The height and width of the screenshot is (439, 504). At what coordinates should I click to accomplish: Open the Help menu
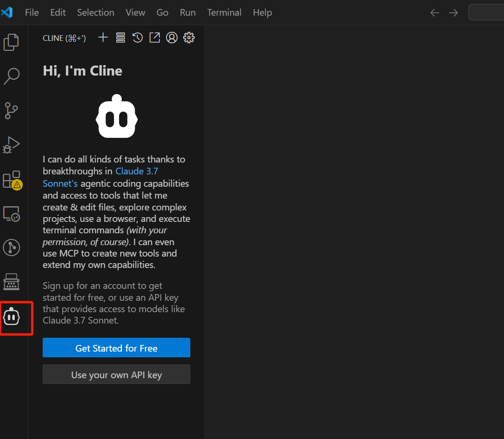pyautogui.click(x=262, y=12)
